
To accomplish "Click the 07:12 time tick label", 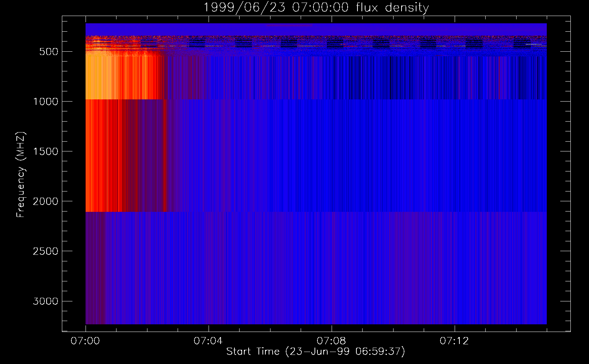I will [454, 341].
